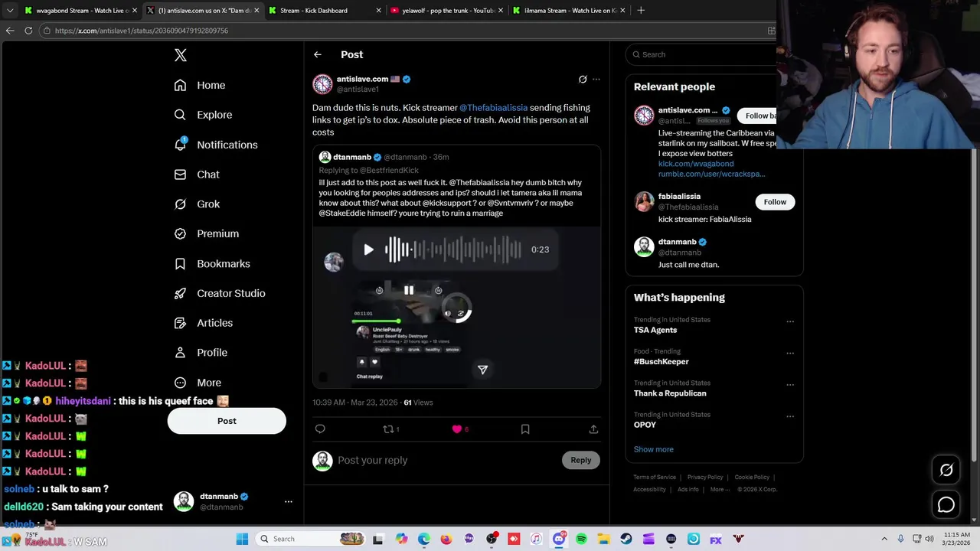980x551 pixels.
Task: Pause the embedded video player
Action: pos(409,290)
